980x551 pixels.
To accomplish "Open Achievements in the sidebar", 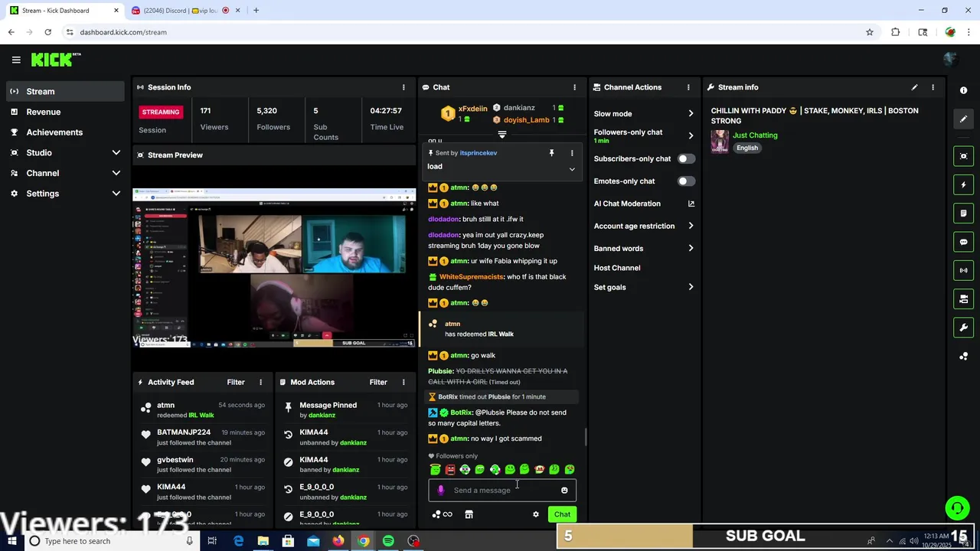I will click(x=64, y=132).
